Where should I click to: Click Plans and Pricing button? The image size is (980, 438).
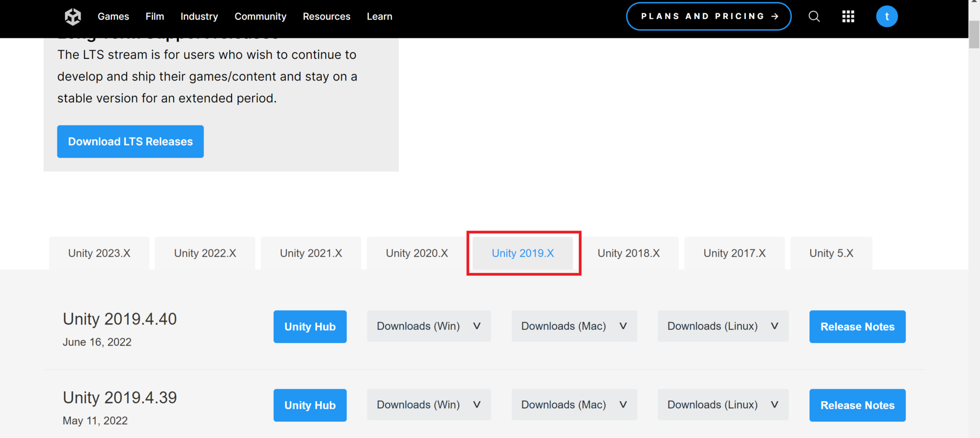tap(709, 17)
